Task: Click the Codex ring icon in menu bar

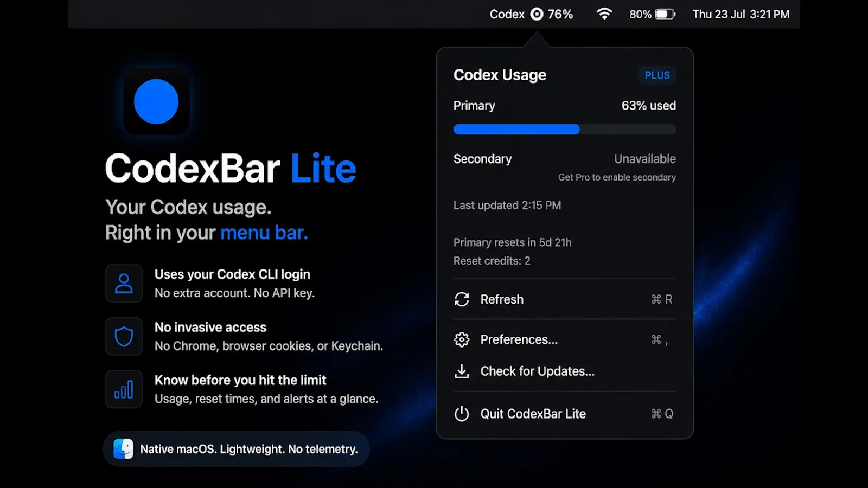Action: pyautogui.click(x=537, y=14)
